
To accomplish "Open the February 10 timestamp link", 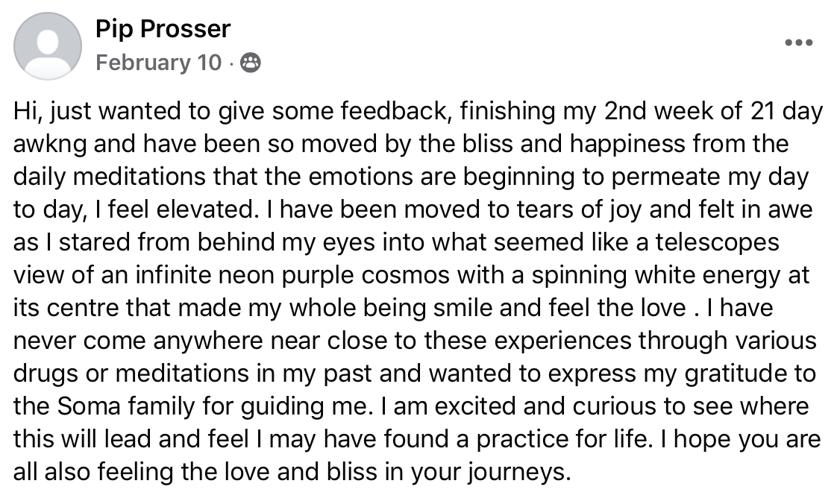I will tap(159, 63).
